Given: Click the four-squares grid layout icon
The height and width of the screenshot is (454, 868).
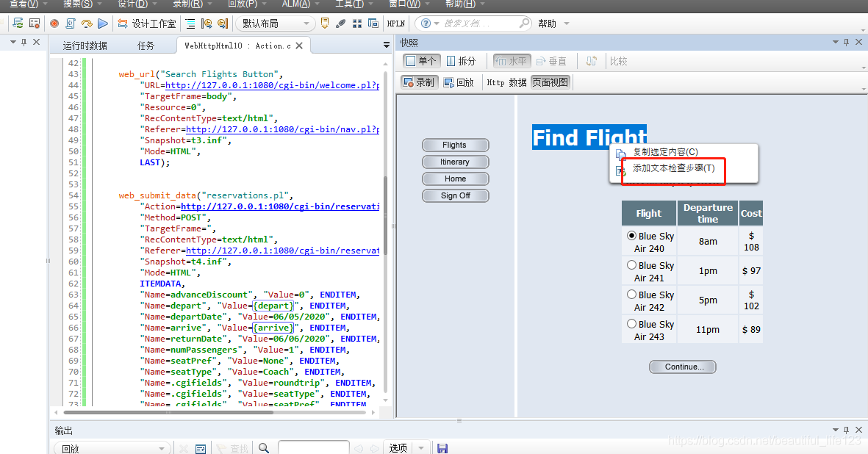Looking at the screenshot, I should (357, 24).
